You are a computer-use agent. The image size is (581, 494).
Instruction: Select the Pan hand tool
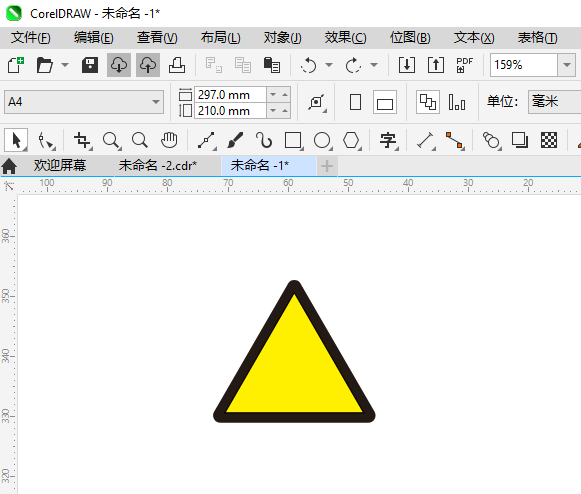pos(169,140)
